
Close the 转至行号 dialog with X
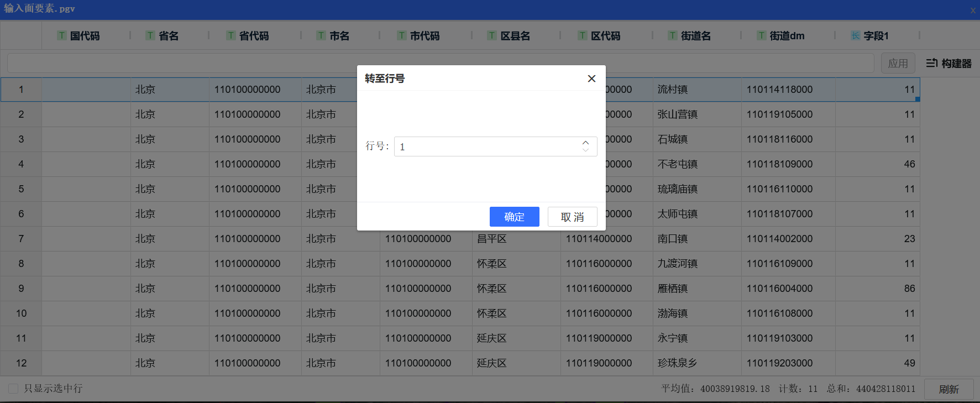(591, 78)
